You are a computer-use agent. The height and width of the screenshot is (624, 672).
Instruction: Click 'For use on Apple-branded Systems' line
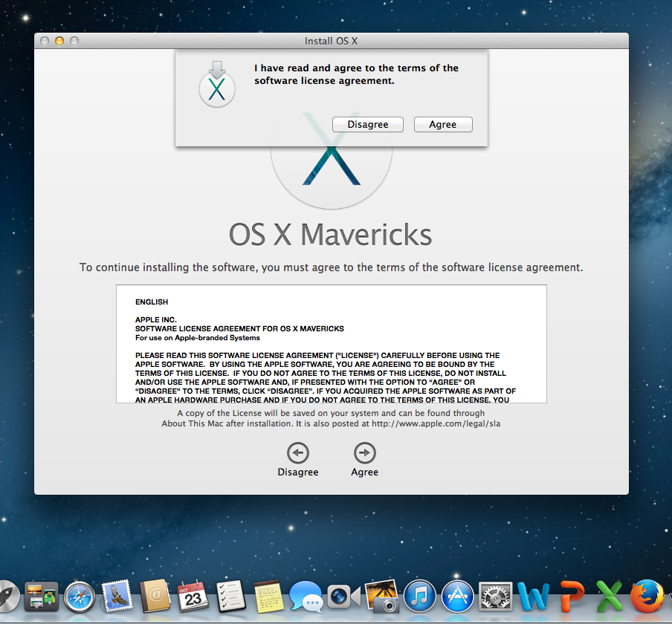coord(198,337)
